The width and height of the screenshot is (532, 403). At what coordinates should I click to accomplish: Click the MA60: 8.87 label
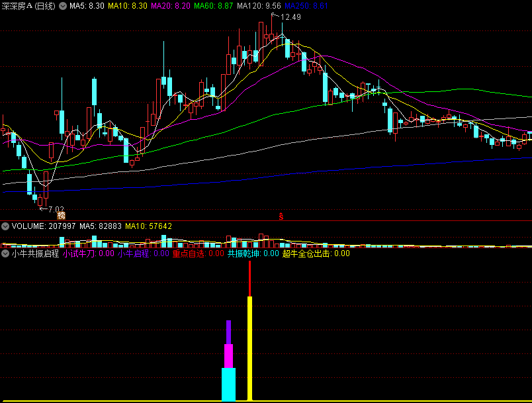pyautogui.click(x=214, y=6)
